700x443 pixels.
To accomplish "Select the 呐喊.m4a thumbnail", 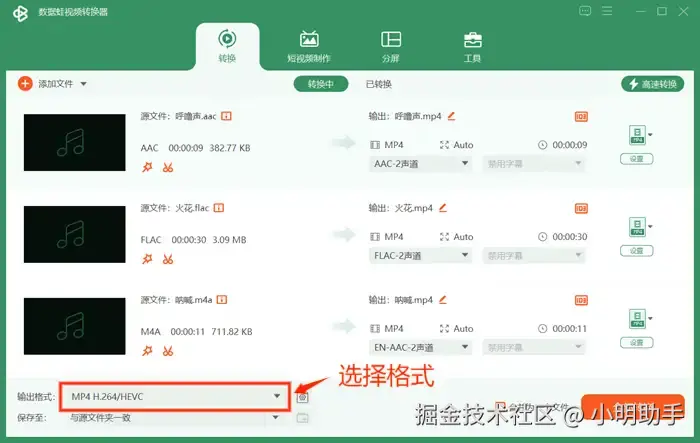I will click(75, 326).
